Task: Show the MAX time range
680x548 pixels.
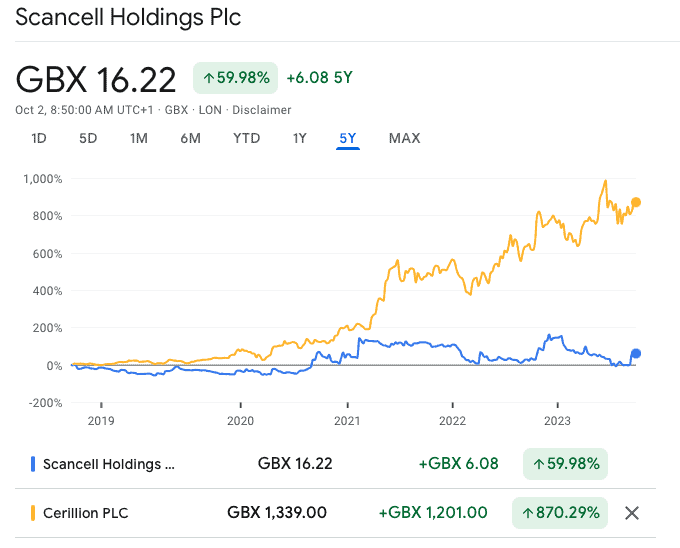Action: (404, 138)
